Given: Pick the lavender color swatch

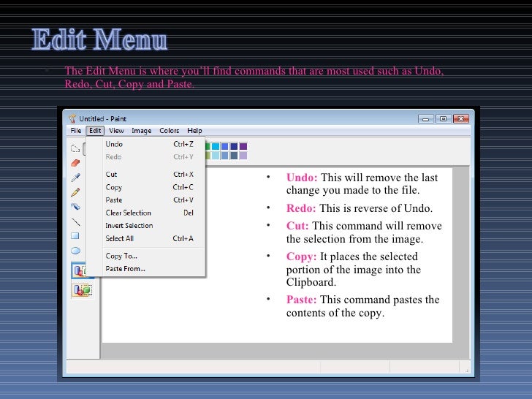Looking at the screenshot, I should [x=243, y=156].
